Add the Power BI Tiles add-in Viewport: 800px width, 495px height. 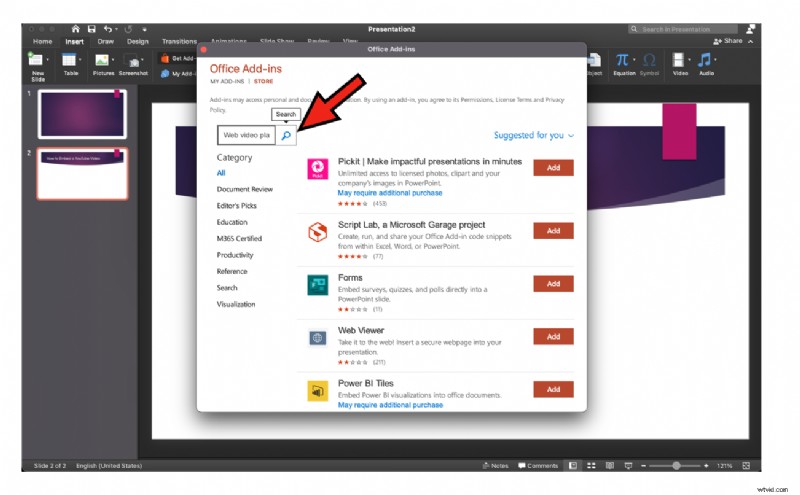point(554,389)
